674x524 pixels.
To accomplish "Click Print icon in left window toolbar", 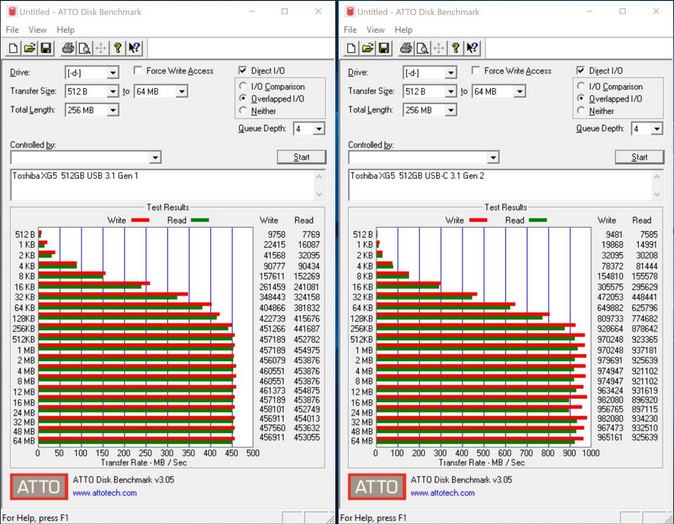I will point(68,48).
